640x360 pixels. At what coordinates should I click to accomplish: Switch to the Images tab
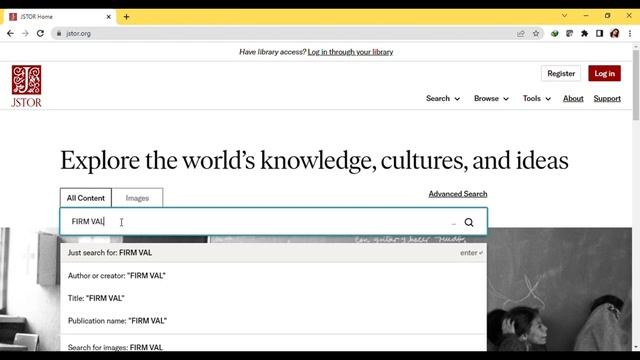point(137,198)
